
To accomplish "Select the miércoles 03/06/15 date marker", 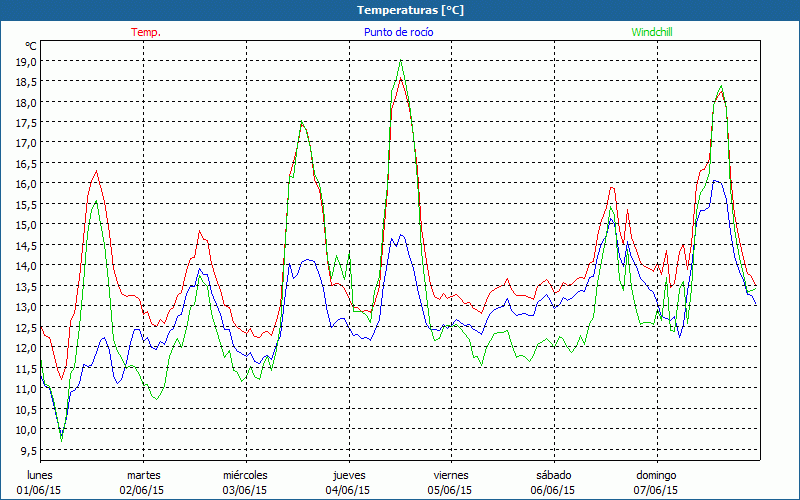I will click(x=245, y=482).
